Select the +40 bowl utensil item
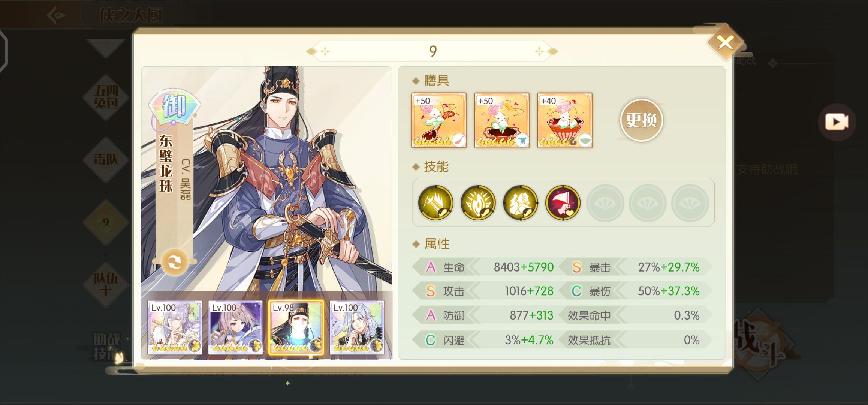 565,120
